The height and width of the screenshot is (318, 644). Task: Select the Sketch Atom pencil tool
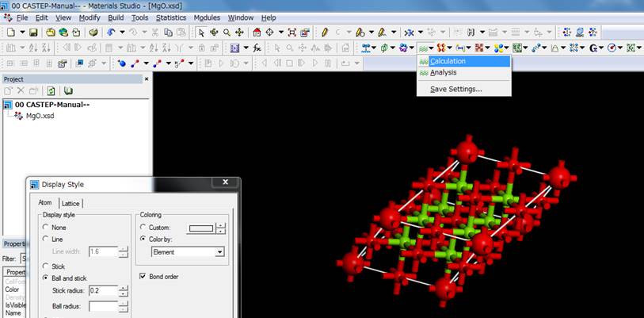[325, 32]
